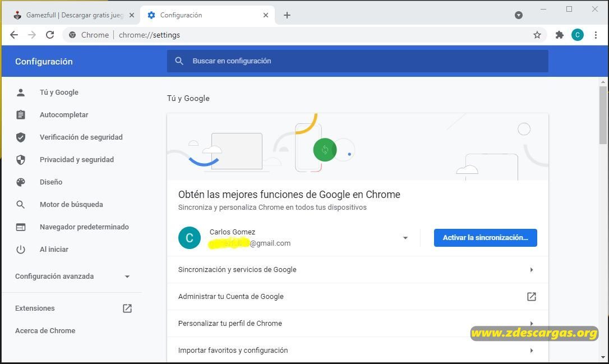The height and width of the screenshot is (364, 609).
Task: Click external link icon for Administrar tu Cuenta
Action: point(531,297)
